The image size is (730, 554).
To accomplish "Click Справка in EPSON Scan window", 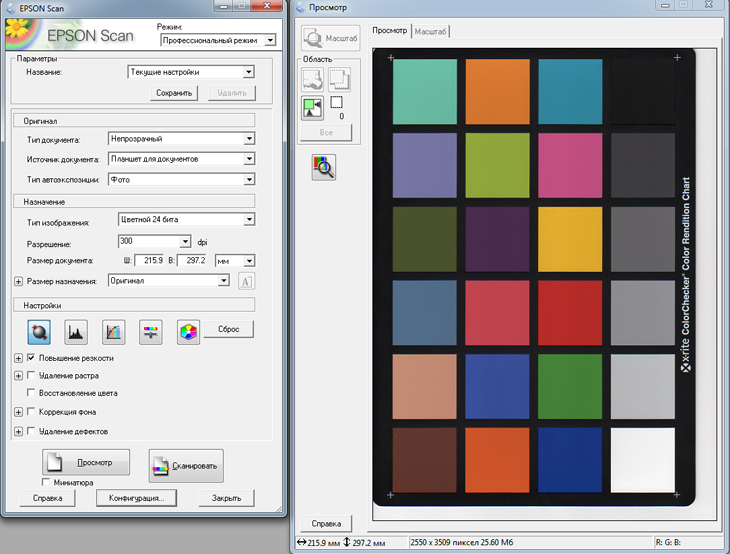I will [x=47, y=498].
